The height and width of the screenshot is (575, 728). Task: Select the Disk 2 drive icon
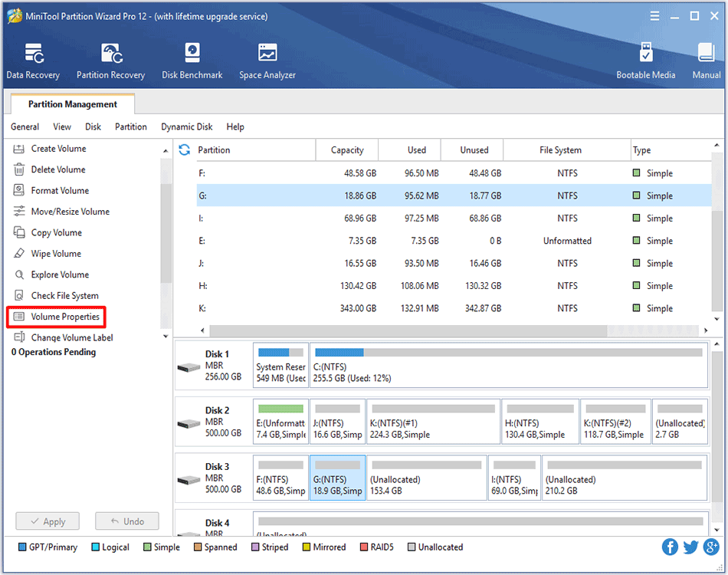click(x=189, y=424)
